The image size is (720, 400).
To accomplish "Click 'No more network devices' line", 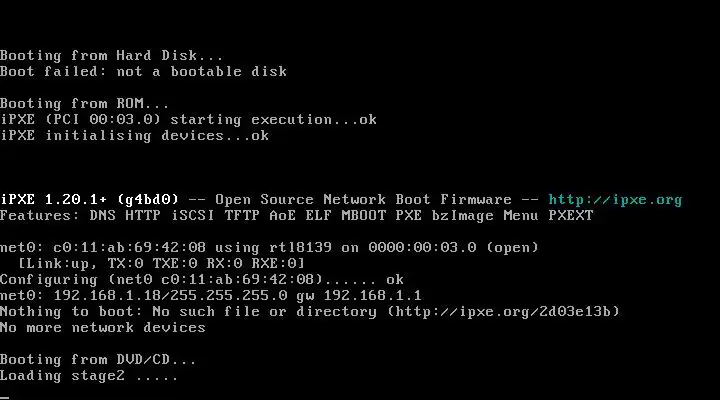I will pyautogui.click(x=102, y=327).
